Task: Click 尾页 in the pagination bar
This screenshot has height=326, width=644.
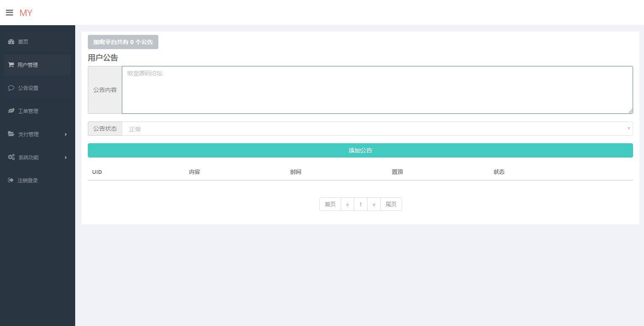Action: pos(391,204)
